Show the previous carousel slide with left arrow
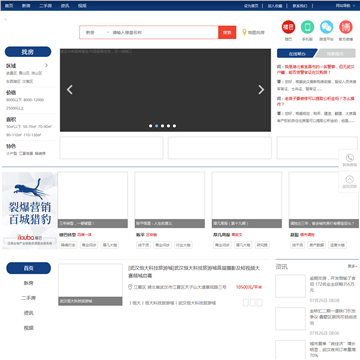 pyautogui.click(x=69, y=90)
